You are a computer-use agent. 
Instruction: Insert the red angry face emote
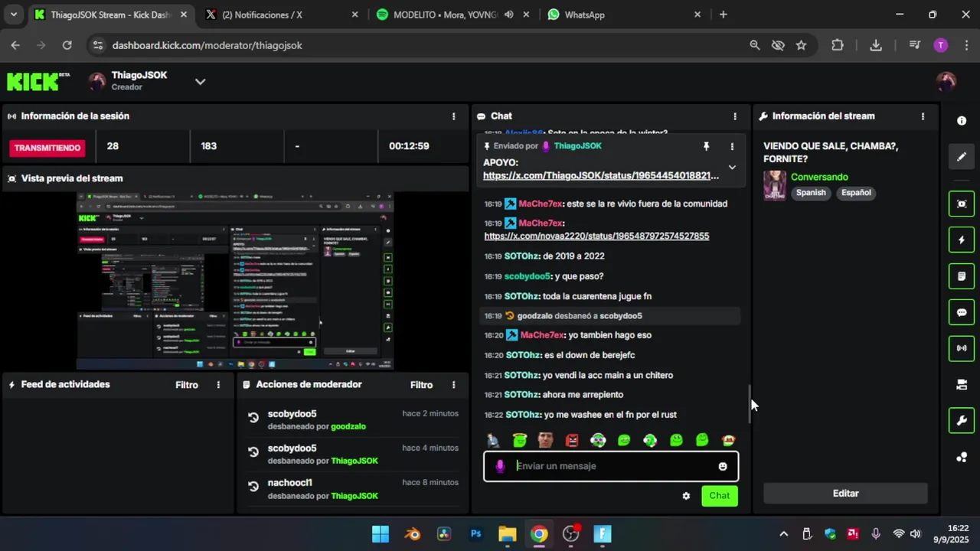point(572,440)
